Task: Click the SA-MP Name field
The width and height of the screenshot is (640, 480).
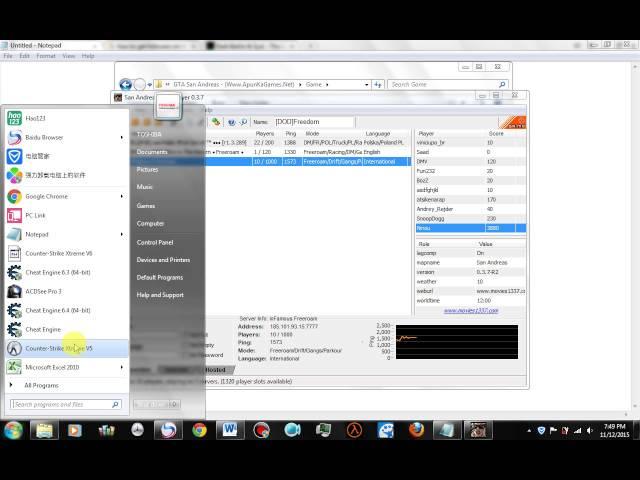Action: click(313, 122)
